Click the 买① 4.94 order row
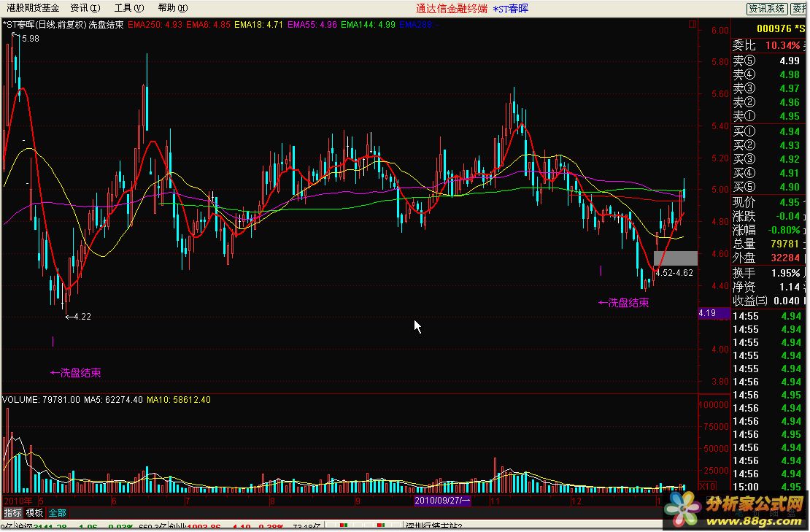The image size is (810, 532). tap(768, 131)
